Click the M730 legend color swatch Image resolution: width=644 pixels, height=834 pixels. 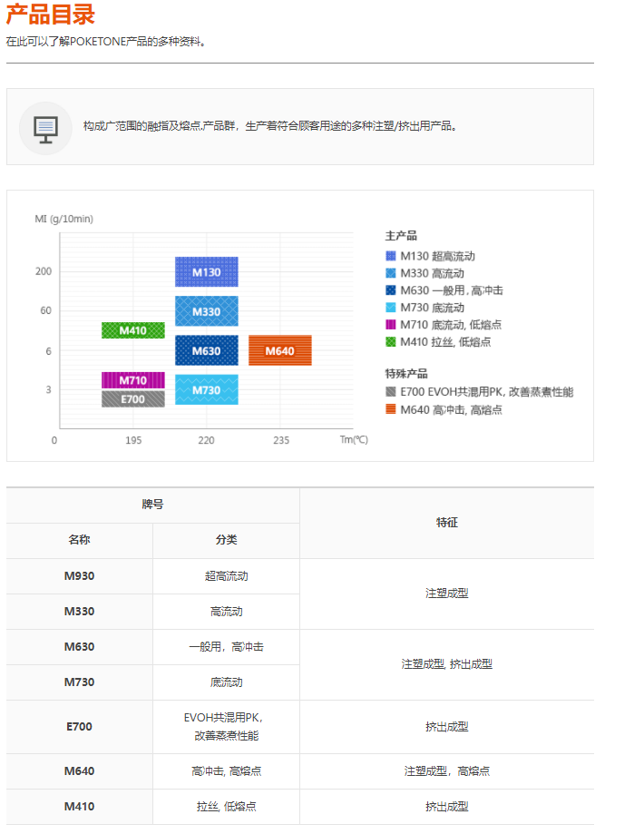pos(390,308)
